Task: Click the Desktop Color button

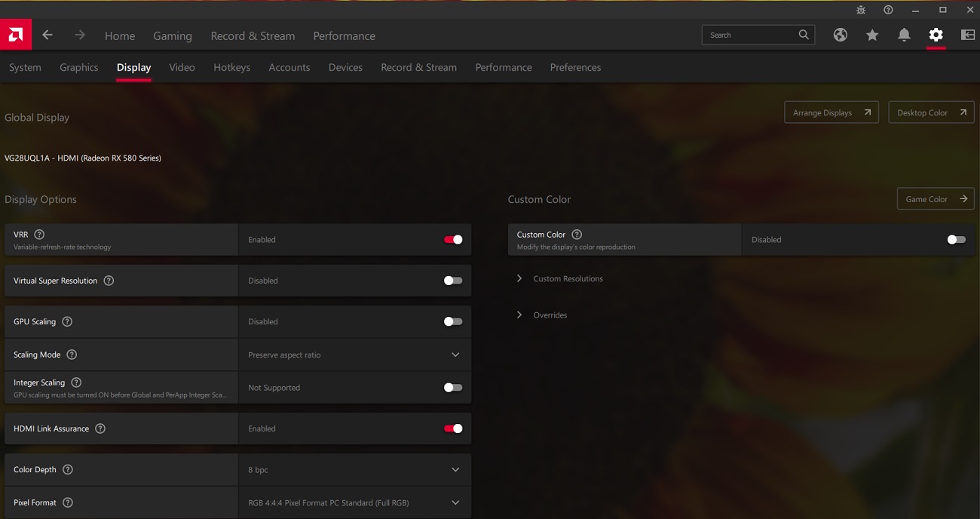Action: coord(932,112)
